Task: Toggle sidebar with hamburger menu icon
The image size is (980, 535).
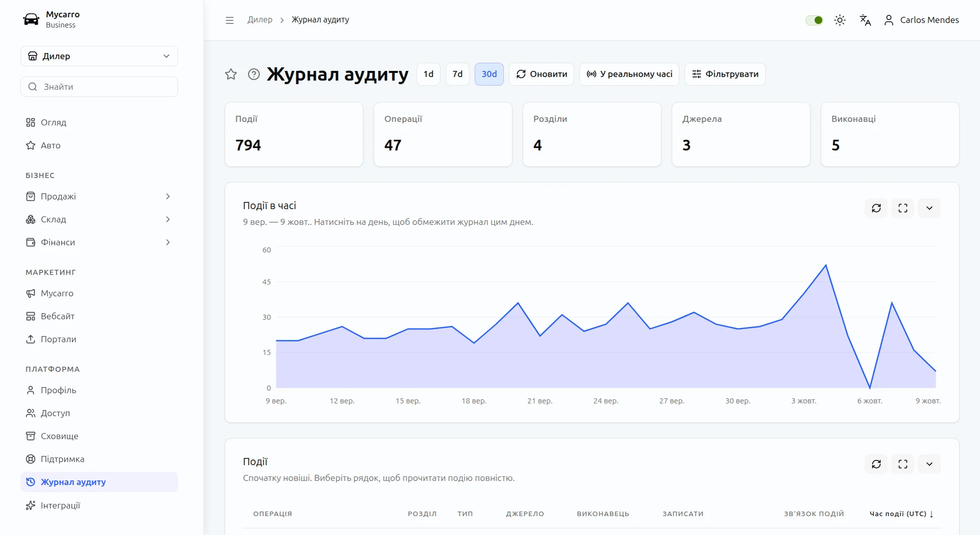Action: pos(229,20)
